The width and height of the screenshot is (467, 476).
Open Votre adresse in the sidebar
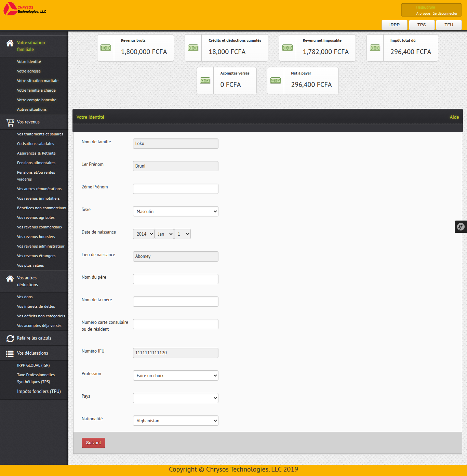pos(29,71)
